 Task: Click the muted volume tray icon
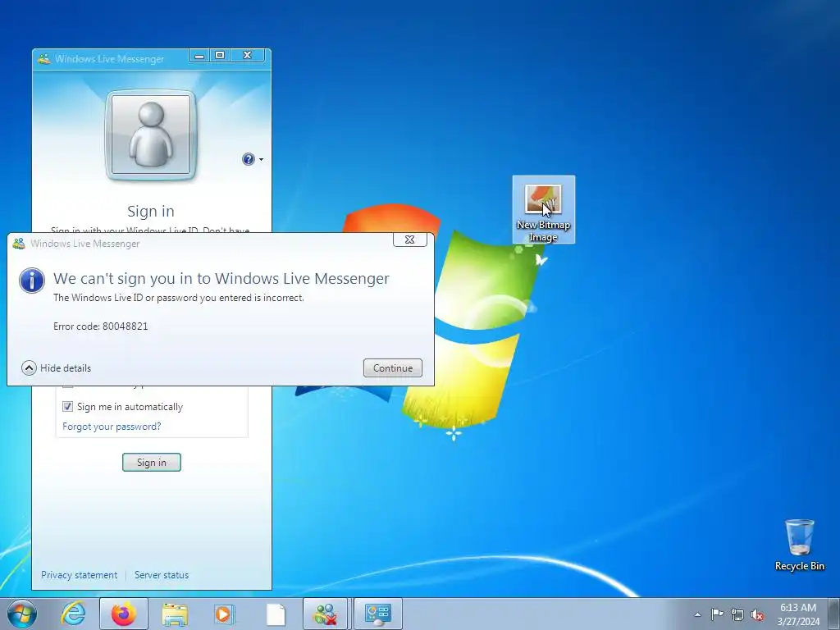757,615
